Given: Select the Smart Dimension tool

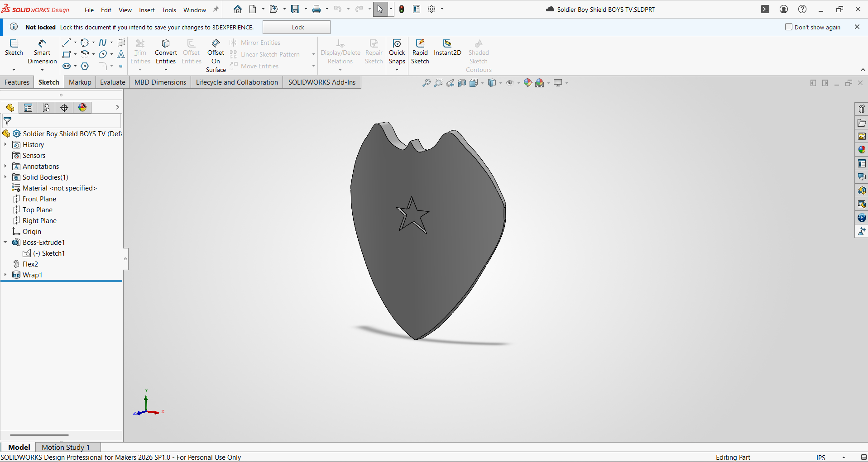Looking at the screenshot, I should (x=42, y=52).
